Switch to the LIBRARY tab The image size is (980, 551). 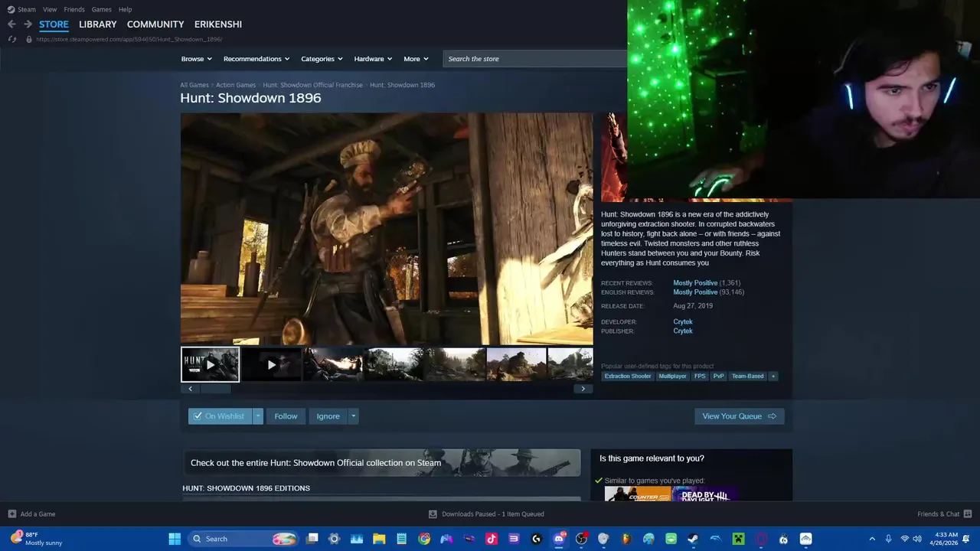[x=98, y=24]
